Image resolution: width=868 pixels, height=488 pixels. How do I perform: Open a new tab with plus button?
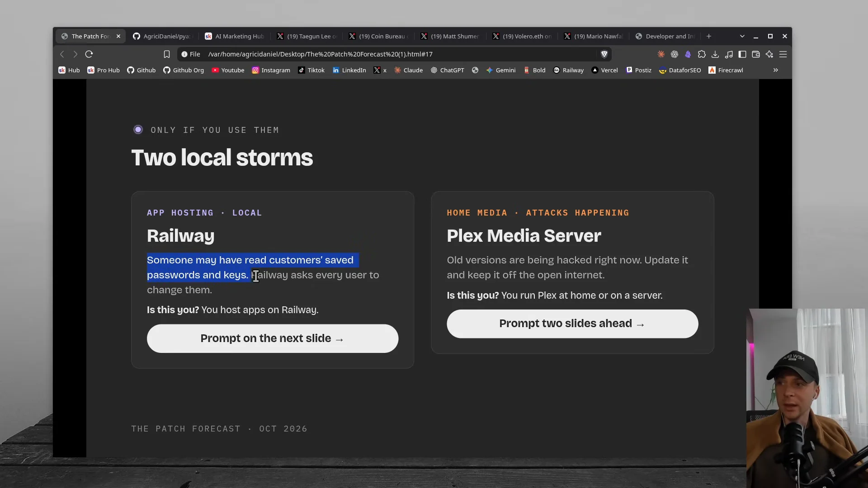pyautogui.click(x=709, y=36)
